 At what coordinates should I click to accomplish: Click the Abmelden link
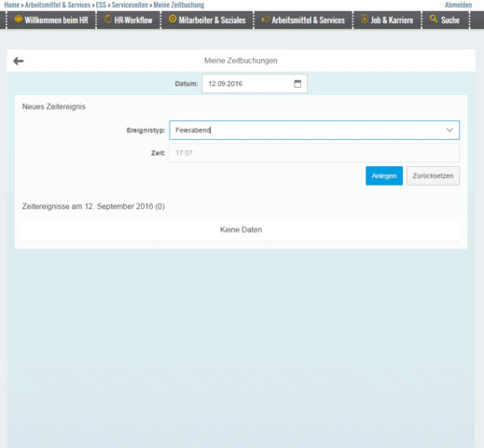tap(458, 5)
